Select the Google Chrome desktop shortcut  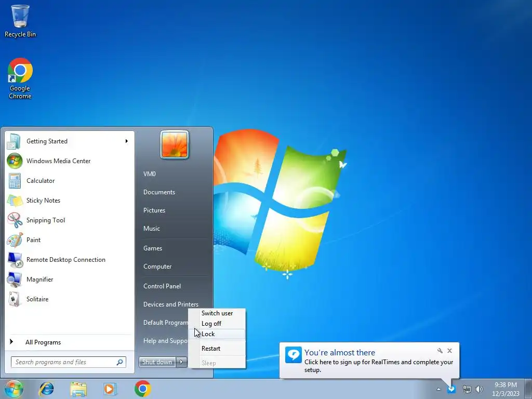[20, 78]
